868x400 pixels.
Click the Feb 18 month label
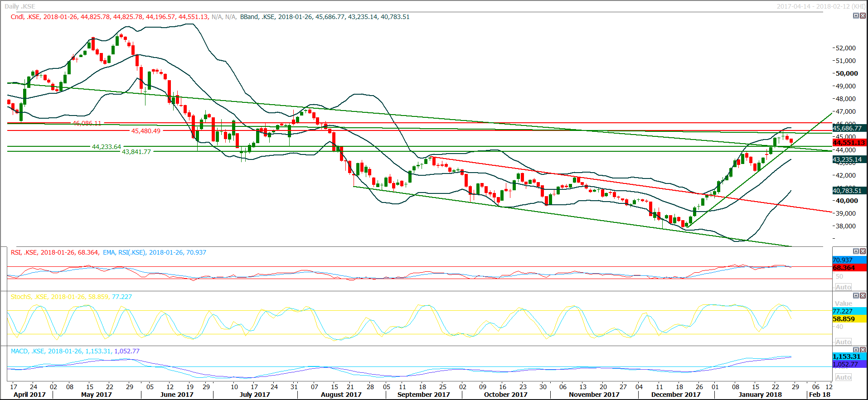(x=820, y=395)
